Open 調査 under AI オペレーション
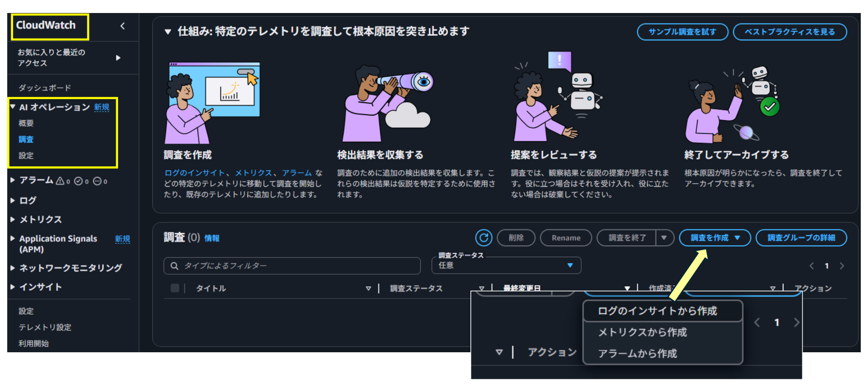 26,140
